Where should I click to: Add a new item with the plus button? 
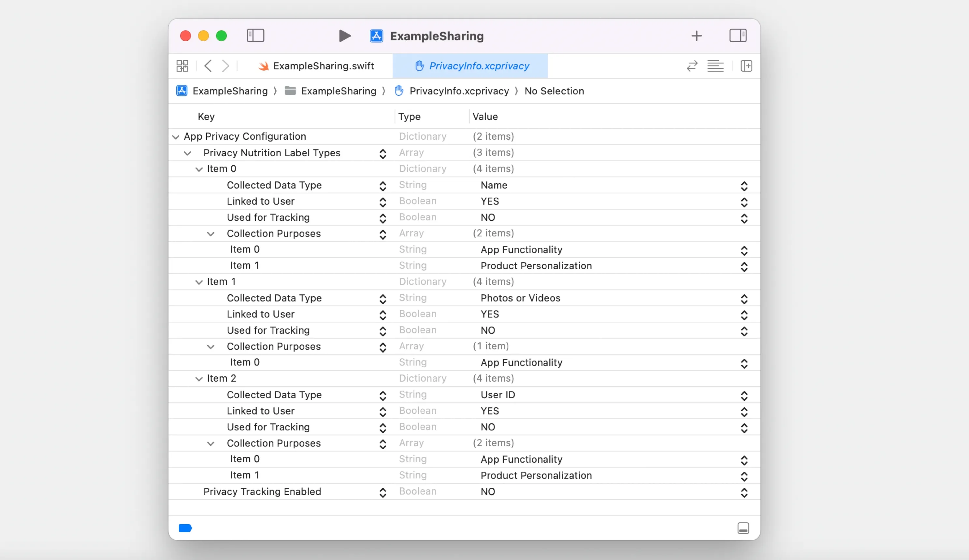coord(696,36)
